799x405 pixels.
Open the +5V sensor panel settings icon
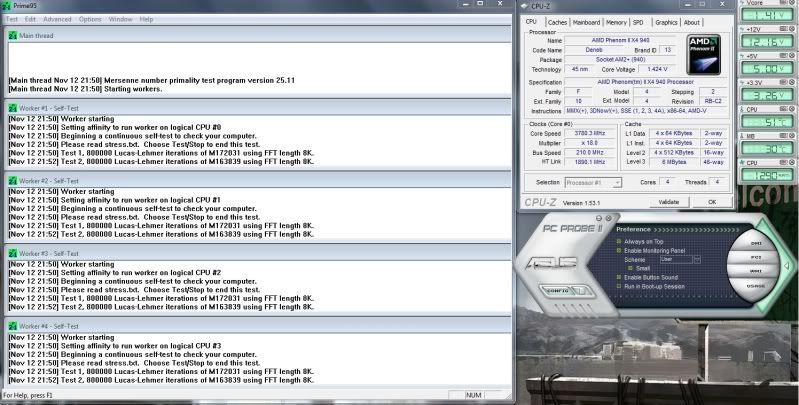tap(783, 56)
